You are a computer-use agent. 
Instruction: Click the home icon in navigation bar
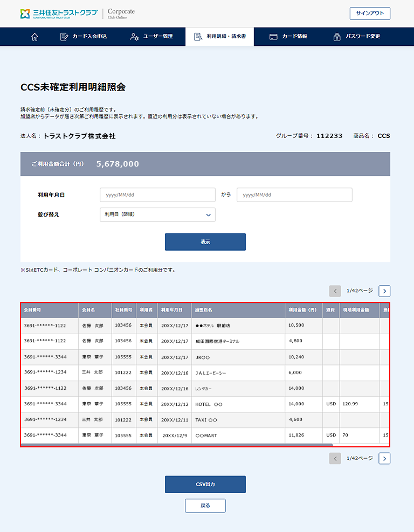[x=35, y=37]
